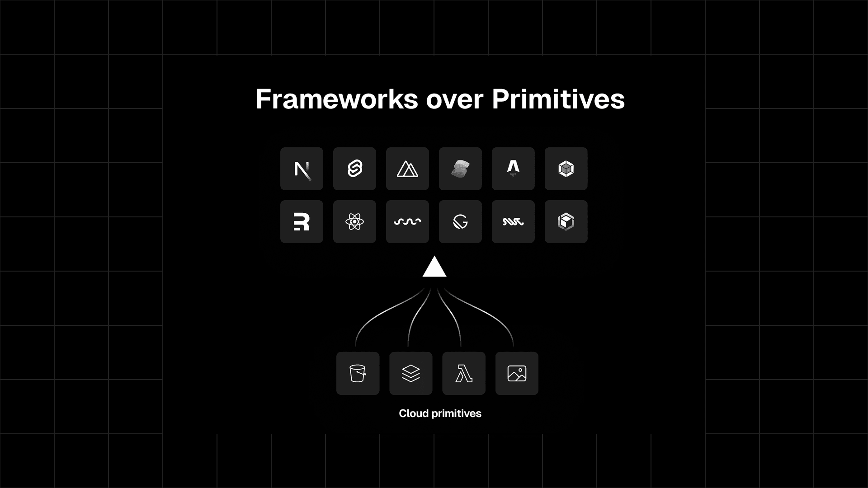Select the storage bucket cloud primitive icon
Image resolution: width=868 pixels, height=488 pixels.
click(x=358, y=373)
